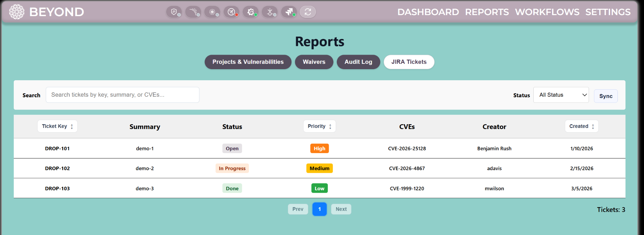Click the Next pagination button

[x=341, y=209]
